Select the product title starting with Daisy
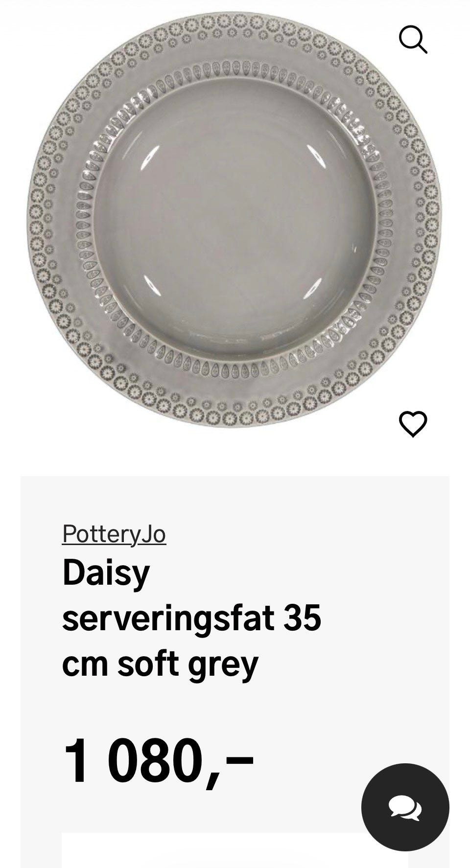Image resolution: width=470 pixels, height=868 pixels. 191,618
